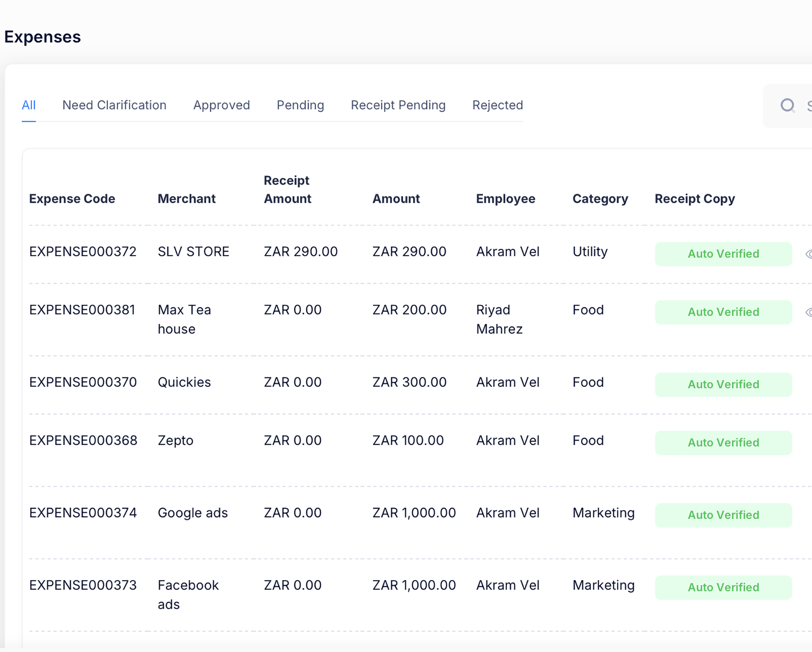The image size is (812, 652).
Task: Click the Expense Code column header
Action: [x=72, y=198]
